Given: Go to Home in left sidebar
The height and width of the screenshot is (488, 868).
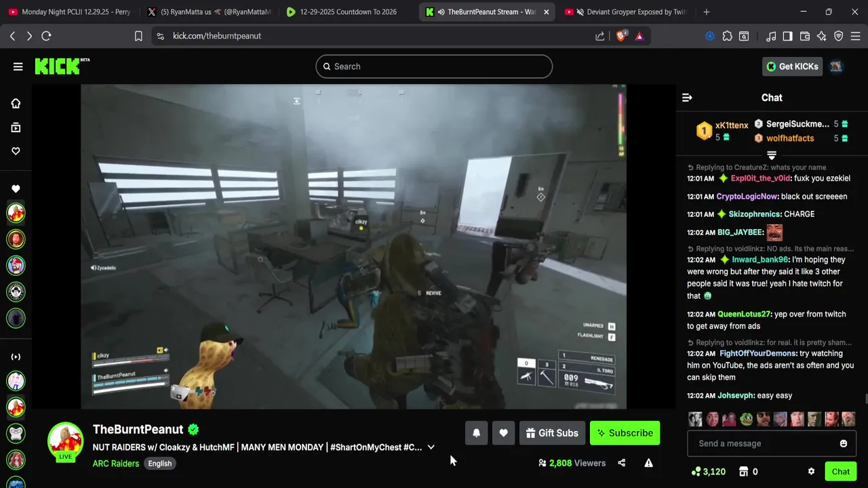Looking at the screenshot, I should [16, 104].
